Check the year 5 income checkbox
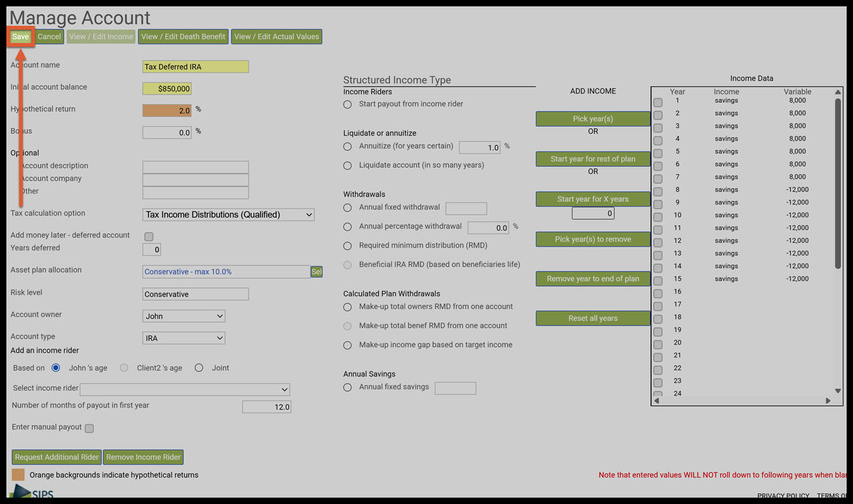Image resolution: width=853 pixels, height=504 pixels. pyautogui.click(x=658, y=153)
